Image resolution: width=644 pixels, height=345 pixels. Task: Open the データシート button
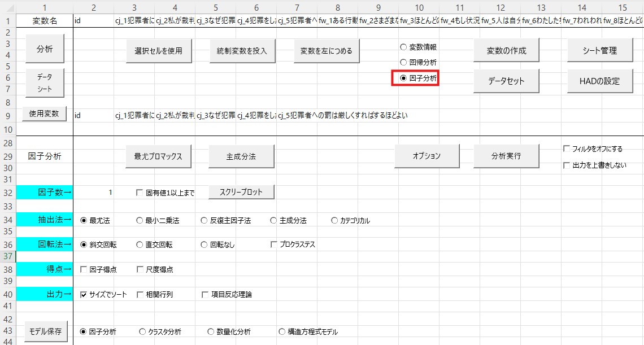(x=45, y=82)
